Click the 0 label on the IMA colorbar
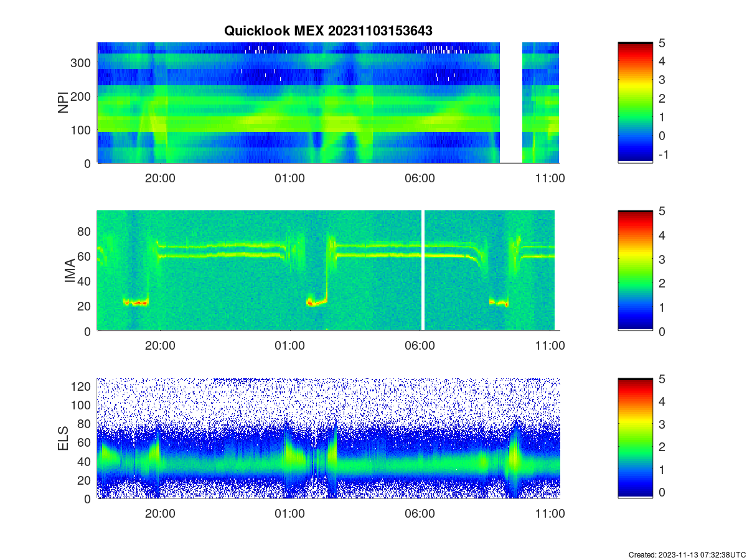 point(662,331)
